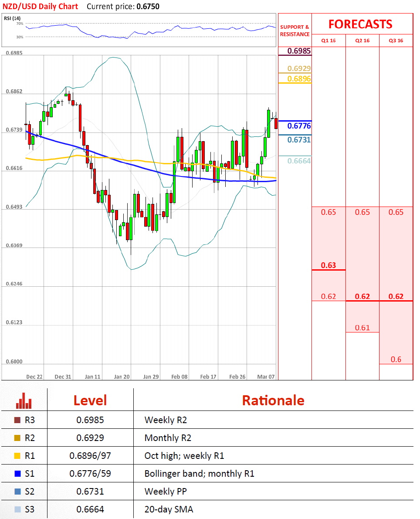Click Bollinger band; monthly R1 rationale
Viewport: 420px width, 519px height.
pos(199,474)
